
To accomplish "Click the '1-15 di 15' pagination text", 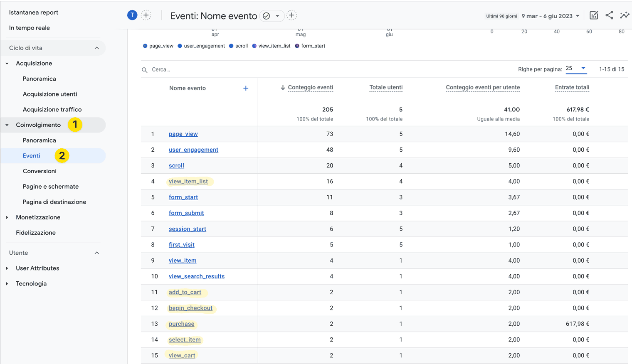I will (612, 69).
